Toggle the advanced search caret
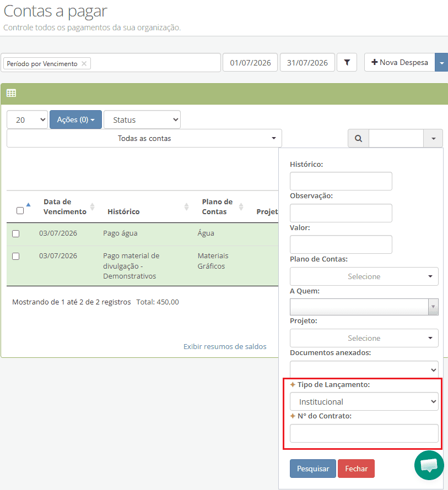 point(433,138)
